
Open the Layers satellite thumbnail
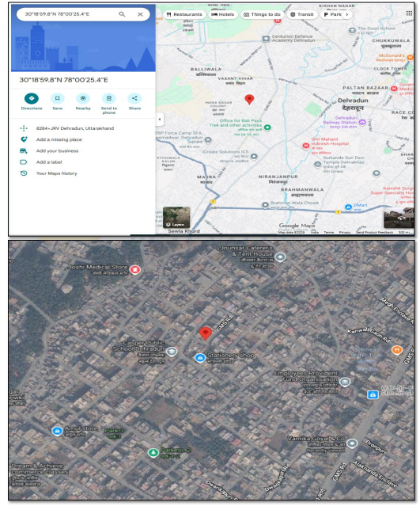click(176, 218)
